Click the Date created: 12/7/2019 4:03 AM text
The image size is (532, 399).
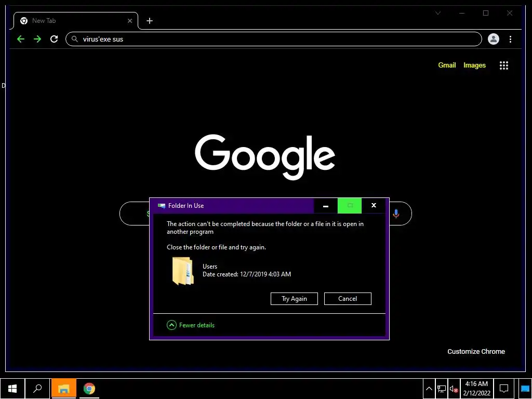click(247, 274)
